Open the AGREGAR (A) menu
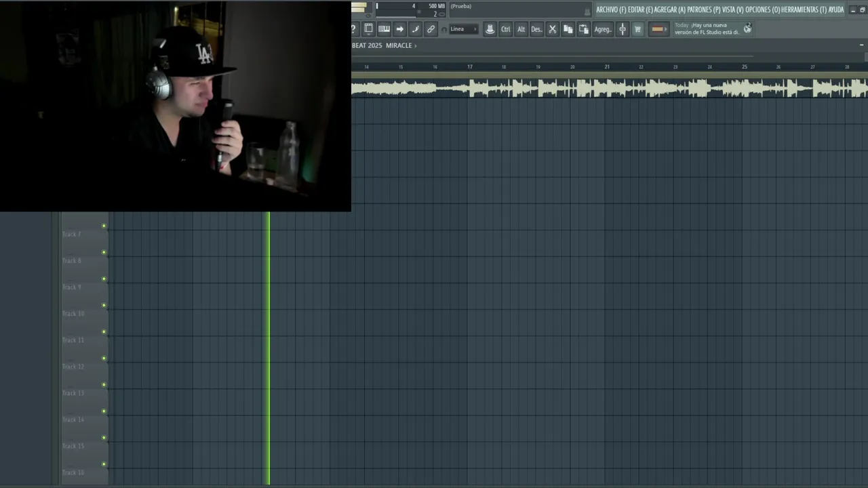The image size is (868, 488). pos(669,9)
